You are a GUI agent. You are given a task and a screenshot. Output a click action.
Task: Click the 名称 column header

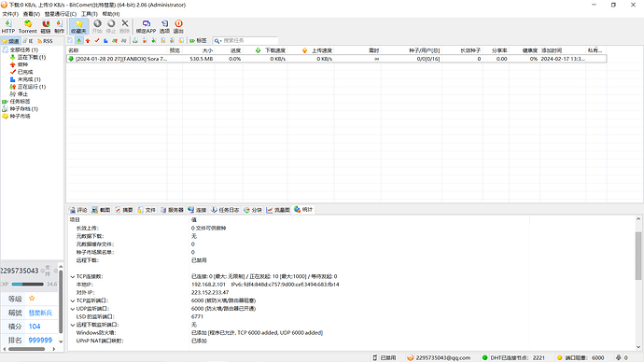[x=117, y=50]
